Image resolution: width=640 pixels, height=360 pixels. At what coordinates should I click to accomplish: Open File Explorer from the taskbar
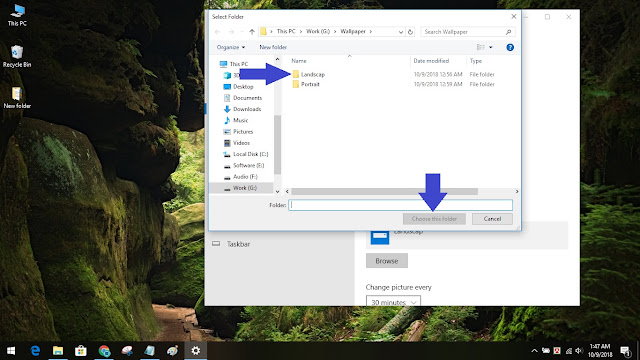[58, 350]
